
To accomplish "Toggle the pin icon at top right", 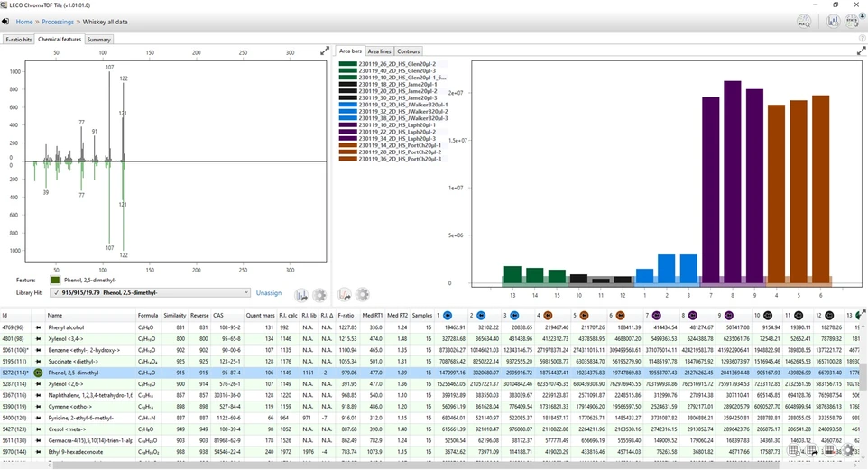I will pyautogui.click(x=863, y=16).
